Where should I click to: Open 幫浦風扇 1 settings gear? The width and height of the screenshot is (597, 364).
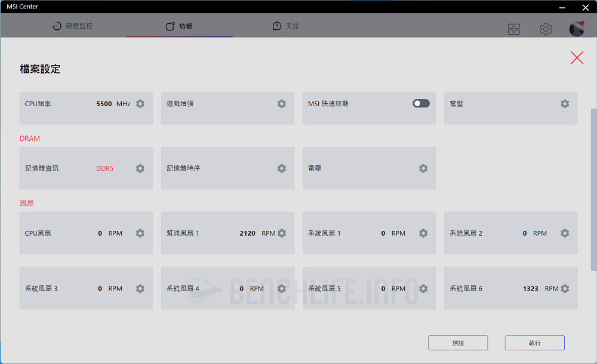tap(282, 233)
